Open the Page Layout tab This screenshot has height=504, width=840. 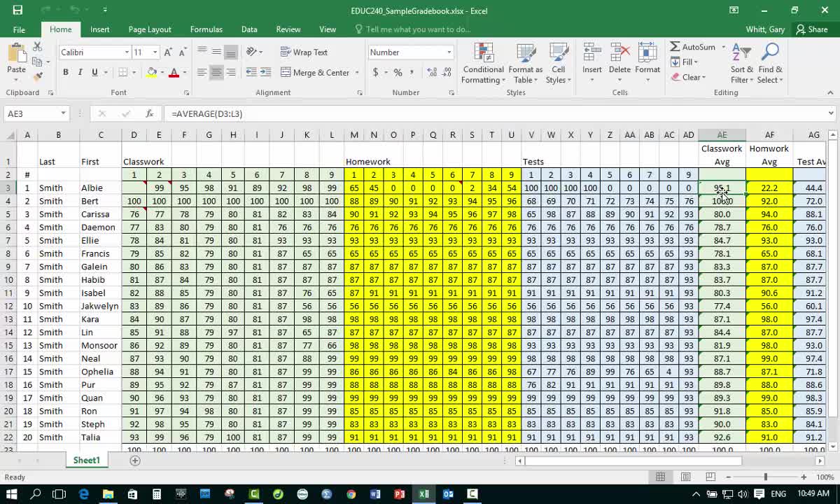(x=150, y=29)
